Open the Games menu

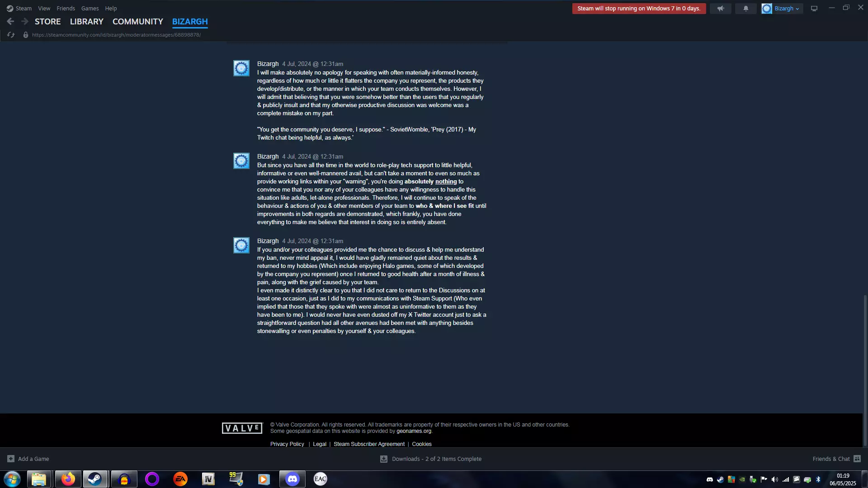pos(90,9)
